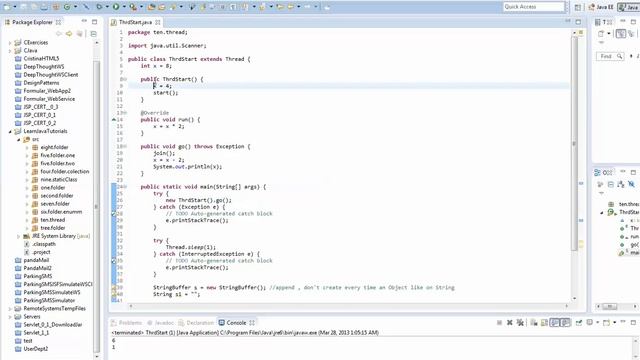This screenshot has height=360, width=640.
Task: Toggle Categorized view in Task List
Action: click(x=621, y=34)
